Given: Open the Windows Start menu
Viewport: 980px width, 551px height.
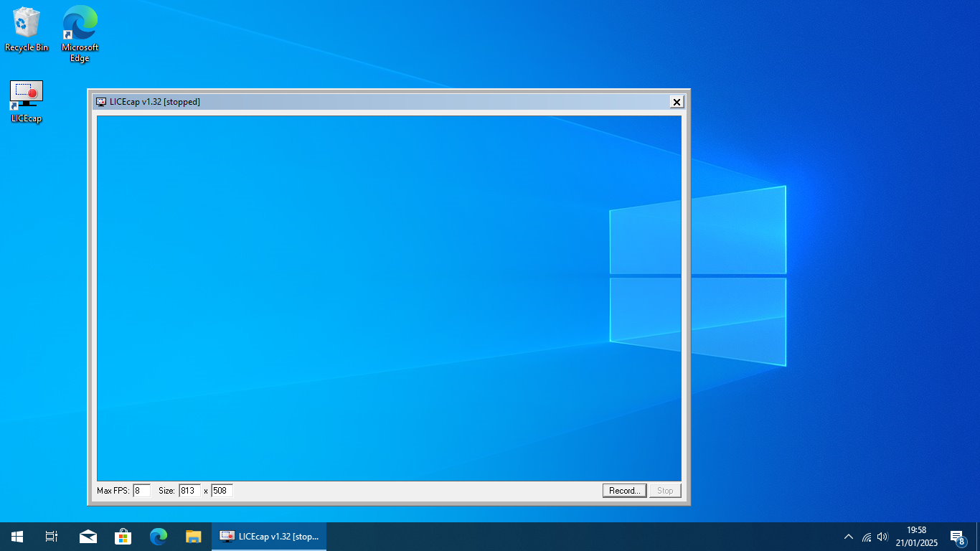Looking at the screenshot, I should (17, 537).
